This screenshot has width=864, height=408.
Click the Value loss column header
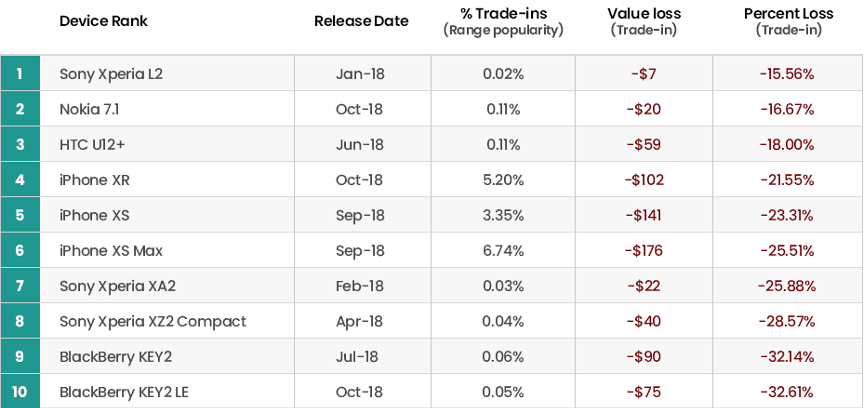[x=643, y=13]
